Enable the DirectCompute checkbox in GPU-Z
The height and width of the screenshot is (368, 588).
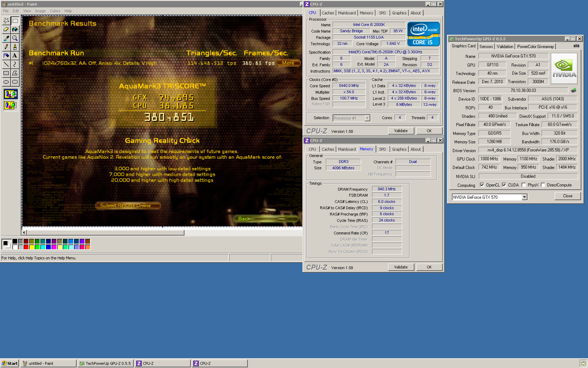[543, 185]
